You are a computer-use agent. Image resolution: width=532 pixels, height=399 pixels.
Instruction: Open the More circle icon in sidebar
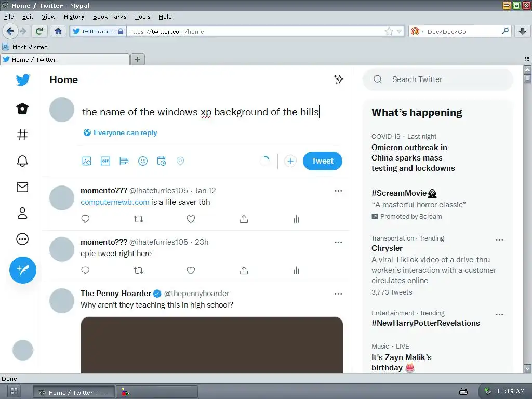coord(22,239)
